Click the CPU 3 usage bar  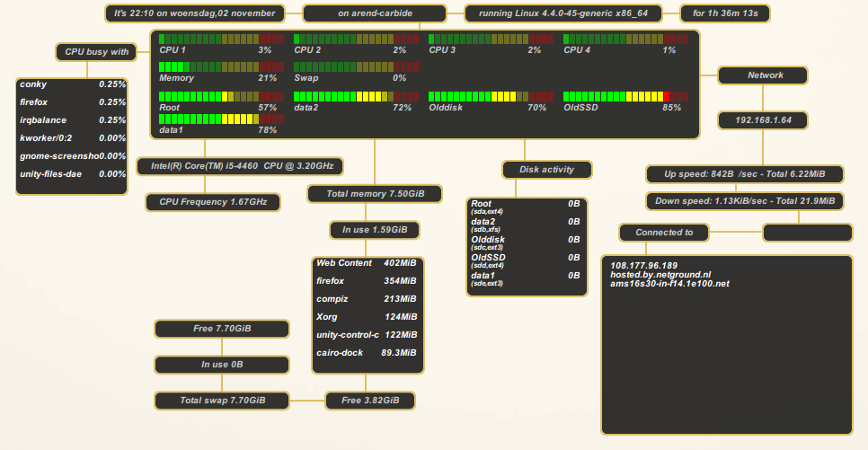[x=491, y=39]
